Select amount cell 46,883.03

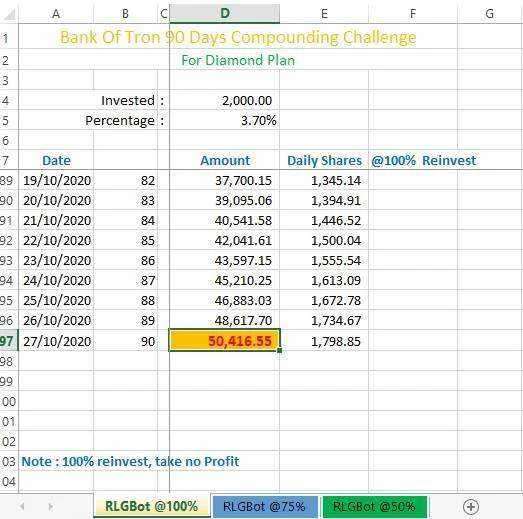224,301
